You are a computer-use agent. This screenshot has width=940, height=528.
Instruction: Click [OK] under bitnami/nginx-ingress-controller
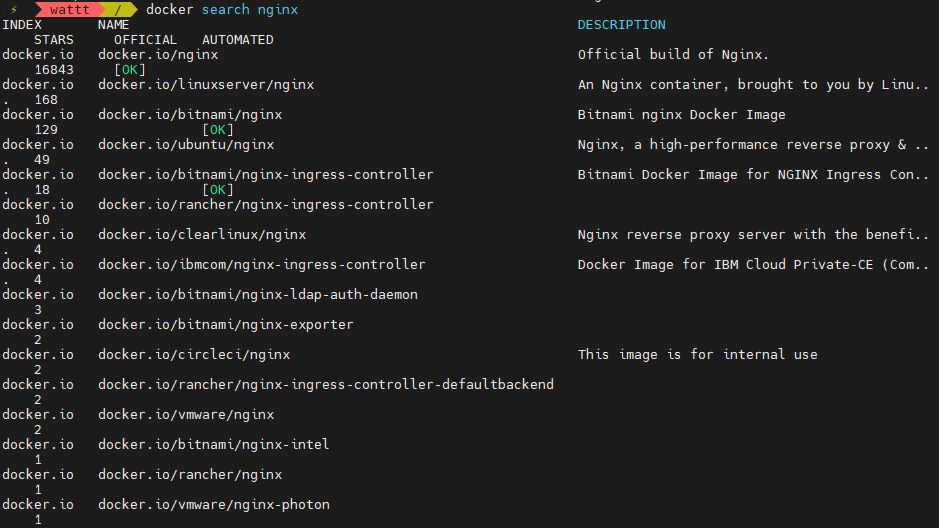218,189
